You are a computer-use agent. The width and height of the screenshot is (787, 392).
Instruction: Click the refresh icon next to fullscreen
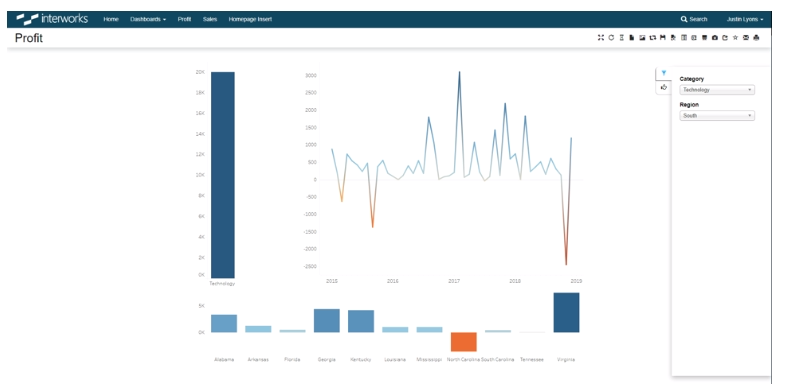(611, 38)
